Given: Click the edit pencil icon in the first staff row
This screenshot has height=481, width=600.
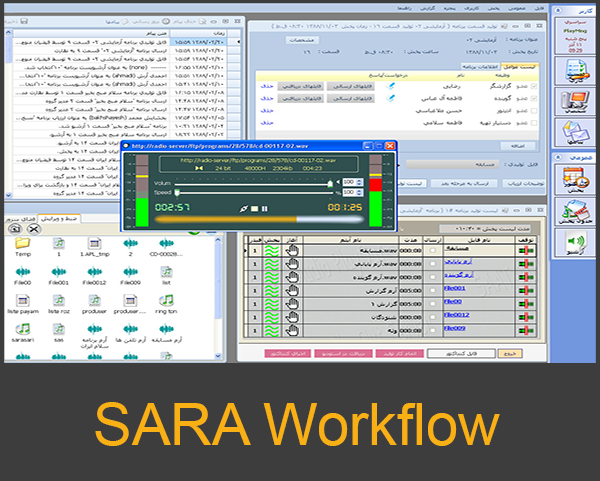Looking at the screenshot, I should click(x=392, y=85).
